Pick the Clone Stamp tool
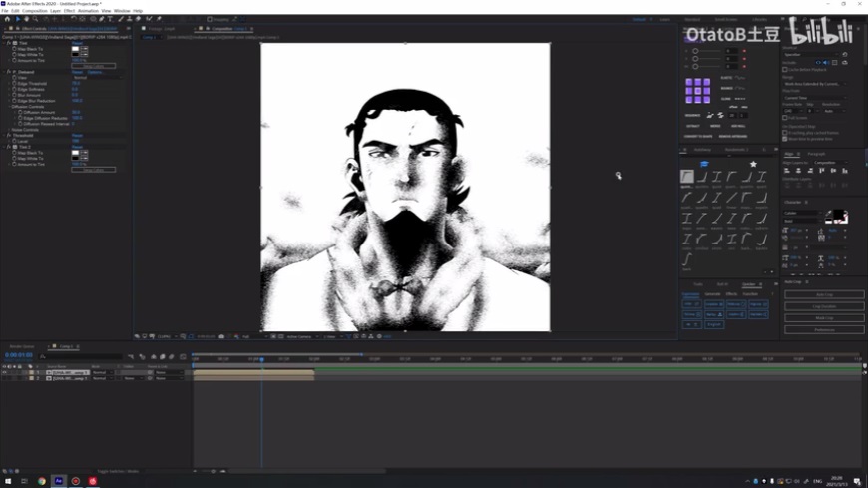The height and width of the screenshot is (488, 868). pyautogui.click(x=130, y=19)
